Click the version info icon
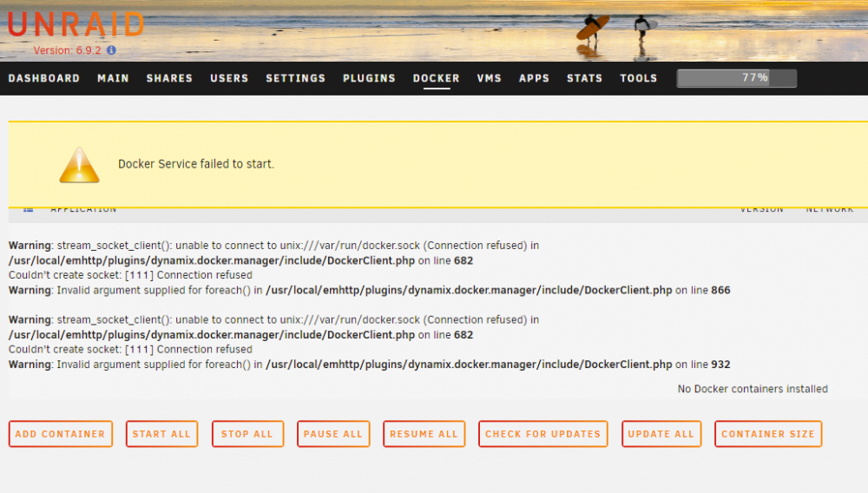Viewport: 868px width, 493px height. pyautogui.click(x=111, y=49)
